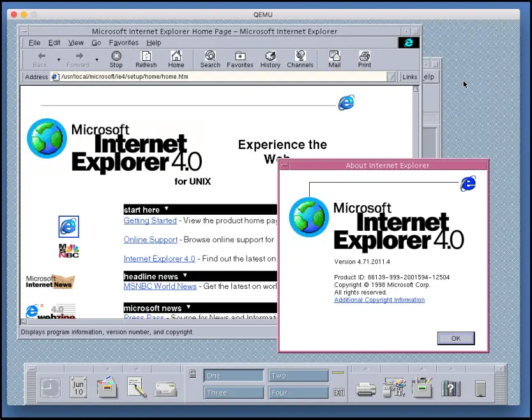
Task: Click the Back toolbar button
Action: [40, 59]
